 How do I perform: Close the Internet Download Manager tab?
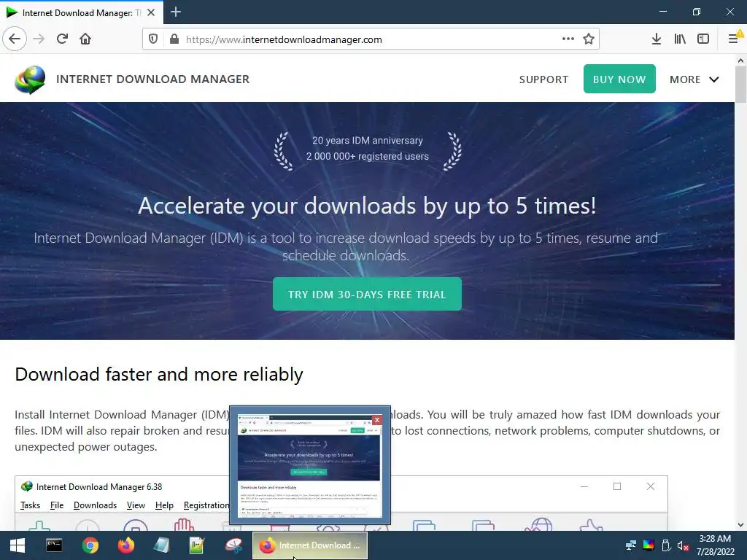pos(151,12)
